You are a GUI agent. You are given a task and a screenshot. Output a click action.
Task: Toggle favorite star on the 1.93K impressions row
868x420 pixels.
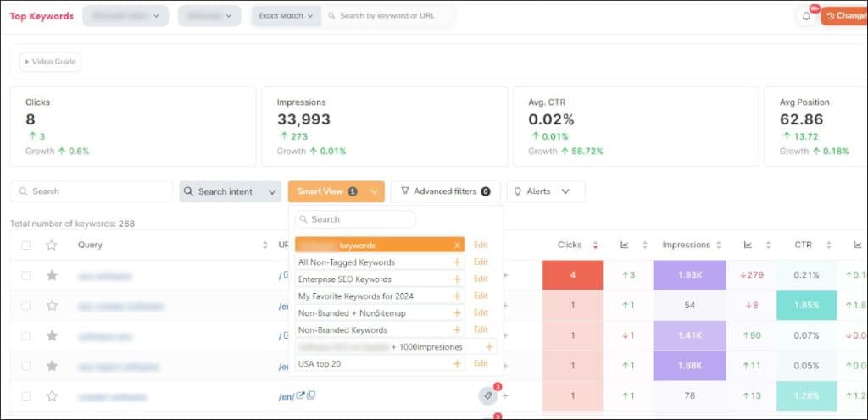(x=52, y=275)
